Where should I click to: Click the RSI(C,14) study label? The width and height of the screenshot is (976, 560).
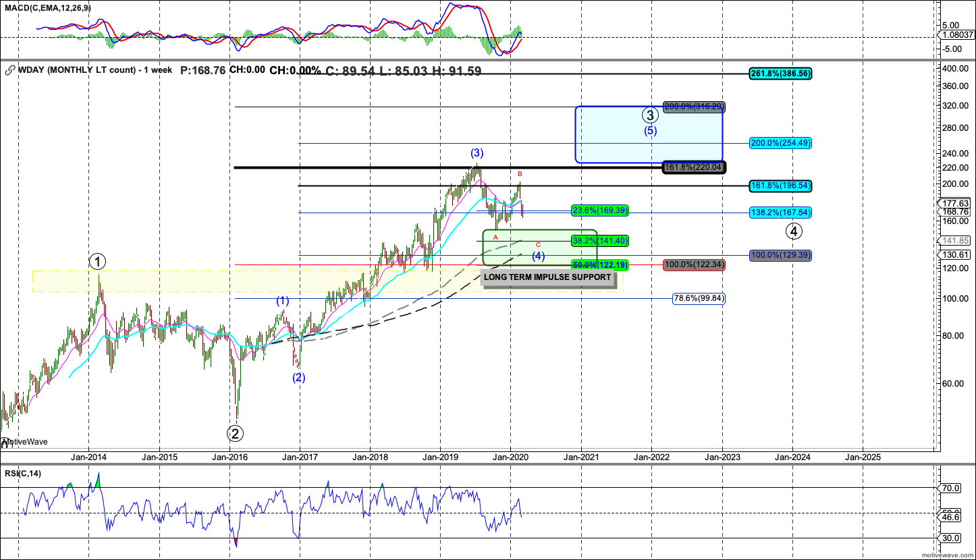[x=22, y=474]
